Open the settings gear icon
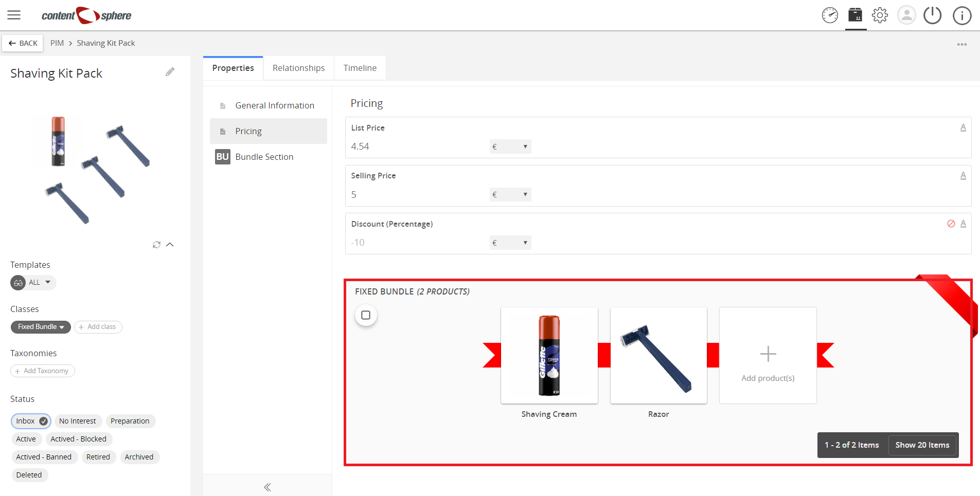Image resolution: width=980 pixels, height=496 pixels. (x=880, y=15)
